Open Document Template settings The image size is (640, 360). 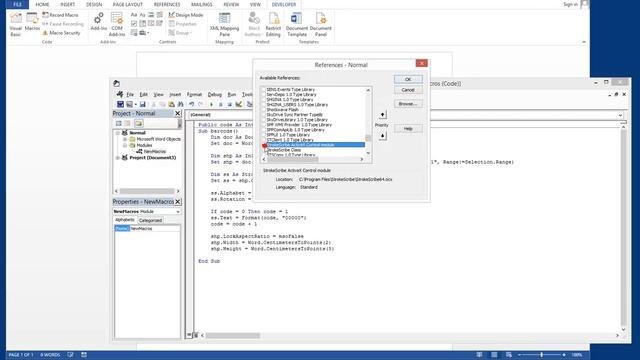(x=296, y=24)
